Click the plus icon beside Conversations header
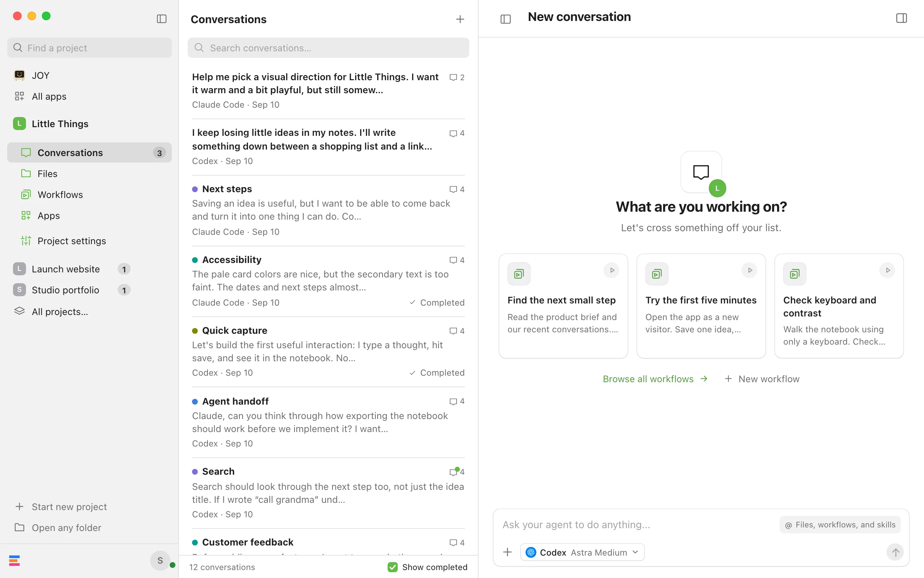Viewport: 924px width, 578px height. point(460,19)
